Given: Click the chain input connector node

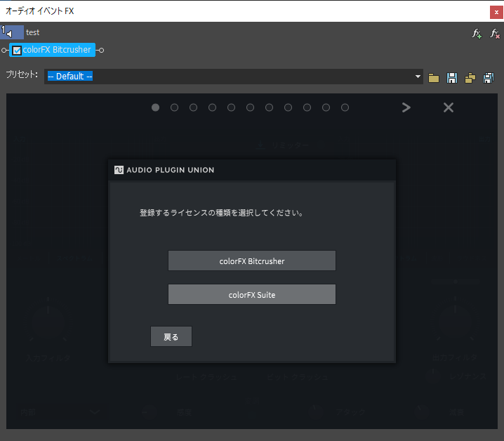Looking at the screenshot, I should [4, 50].
